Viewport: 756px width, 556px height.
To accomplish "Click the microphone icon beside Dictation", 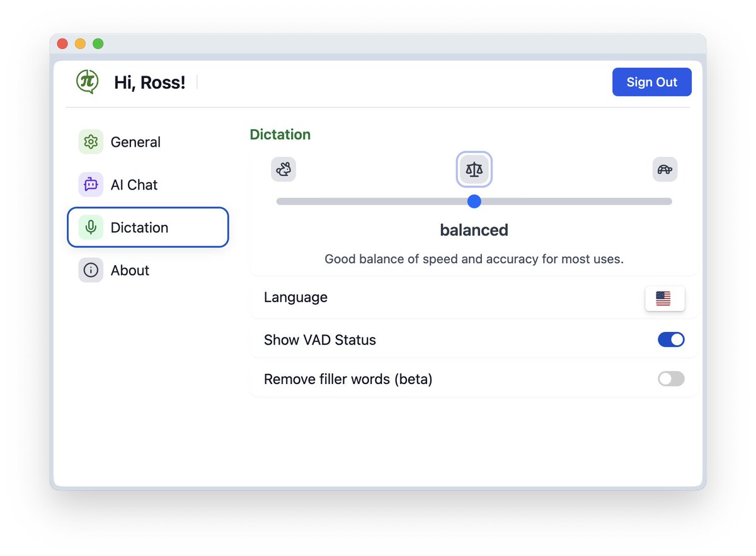I will click(x=91, y=227).
